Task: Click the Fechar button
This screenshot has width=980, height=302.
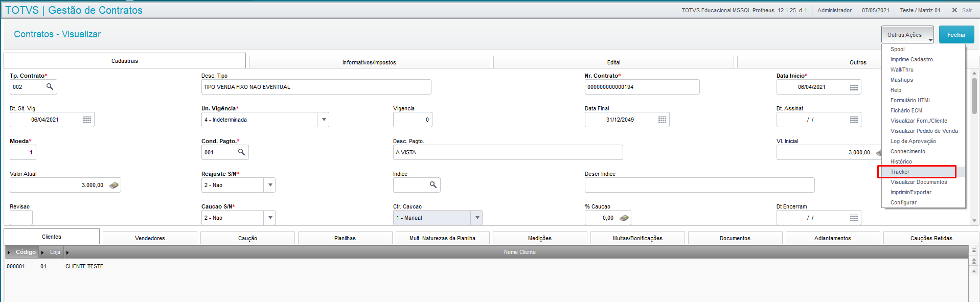Action: (956, 35)
